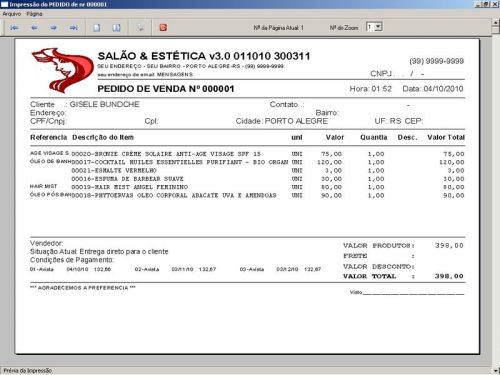Click the Quantia column header
Screen dimensions: 500x375
pos(373,137)
